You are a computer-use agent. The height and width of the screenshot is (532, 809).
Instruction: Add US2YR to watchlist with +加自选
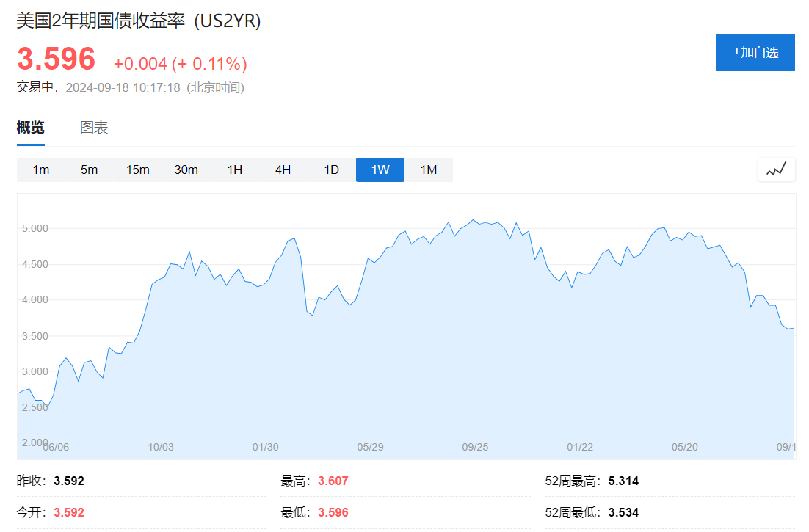coord(755,53)
